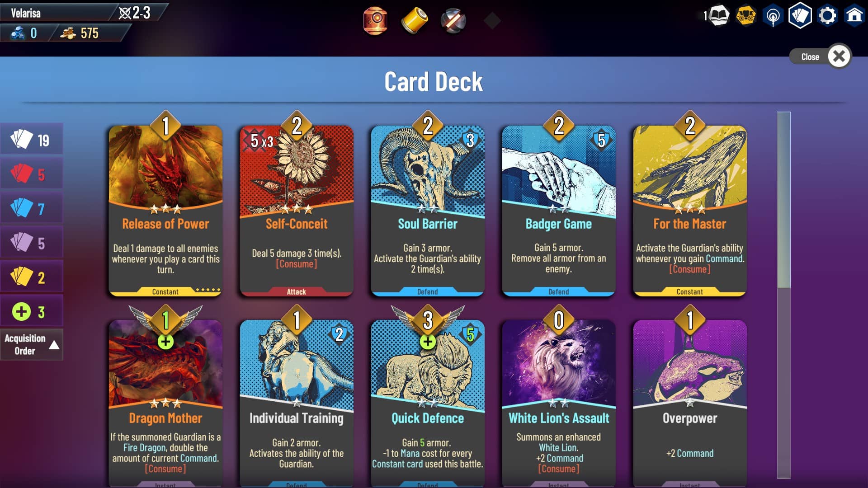The height and width of the screenshot is (488, 868).
Task: Select the crossed-out orb relic icon
Action: tap(453, 21)
